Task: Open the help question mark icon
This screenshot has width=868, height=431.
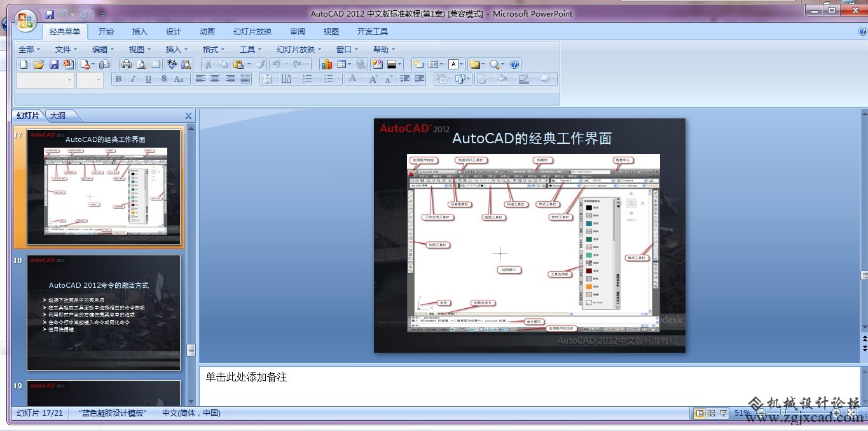Action: pyautogui.click(x=515, y=64)
